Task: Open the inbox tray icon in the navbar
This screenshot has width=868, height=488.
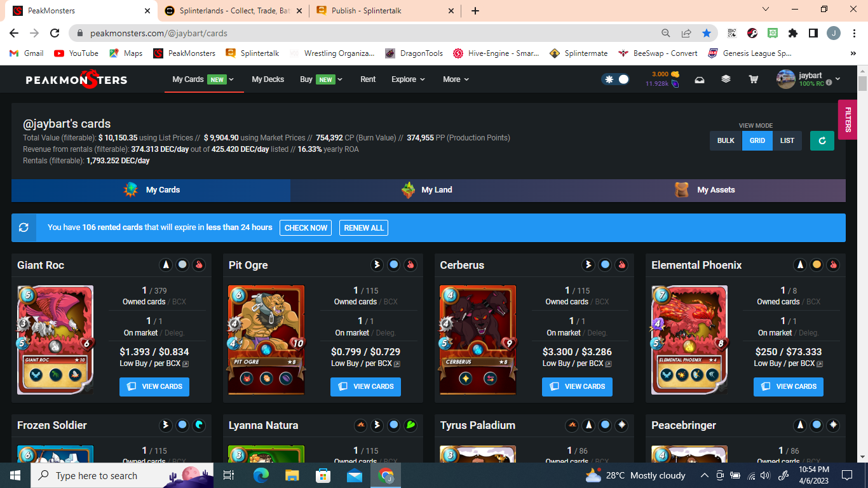Action: 700,79
